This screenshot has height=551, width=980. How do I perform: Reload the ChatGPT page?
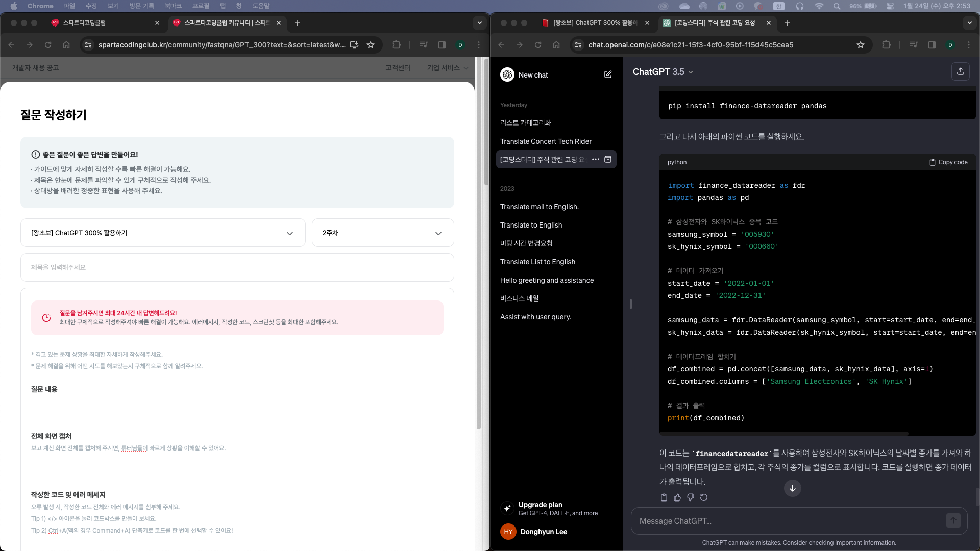click(x=538, y=45)
